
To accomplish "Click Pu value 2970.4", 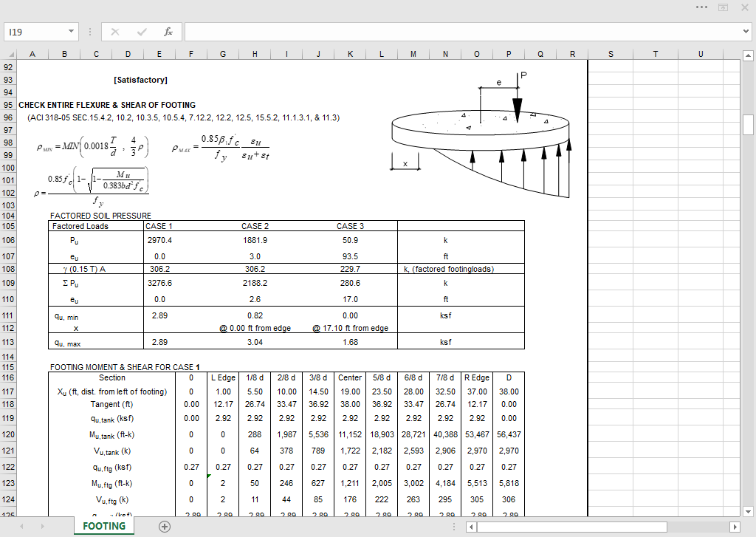I will [x=159, y=240].
